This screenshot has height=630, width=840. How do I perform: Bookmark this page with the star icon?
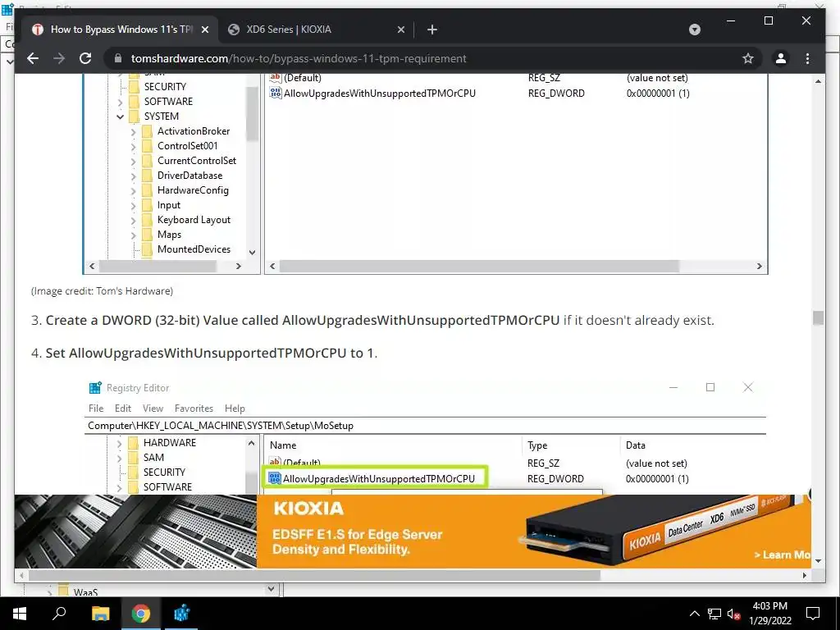(x=748, y=58)
